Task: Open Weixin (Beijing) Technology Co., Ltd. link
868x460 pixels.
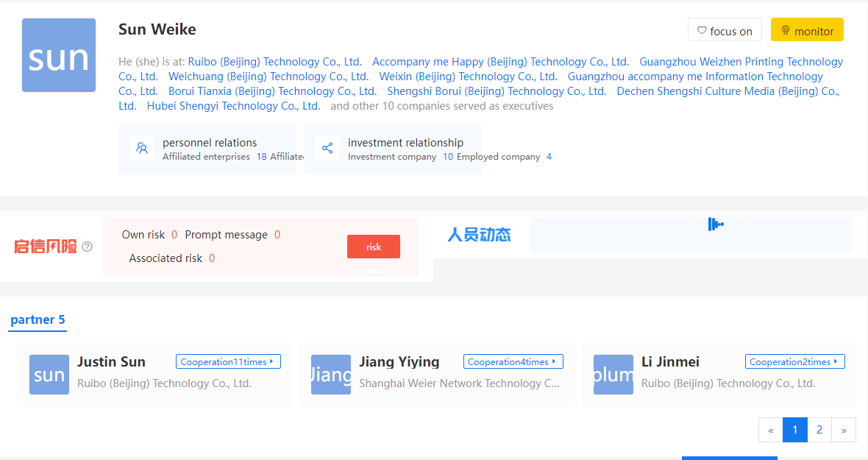Action: 469,77
